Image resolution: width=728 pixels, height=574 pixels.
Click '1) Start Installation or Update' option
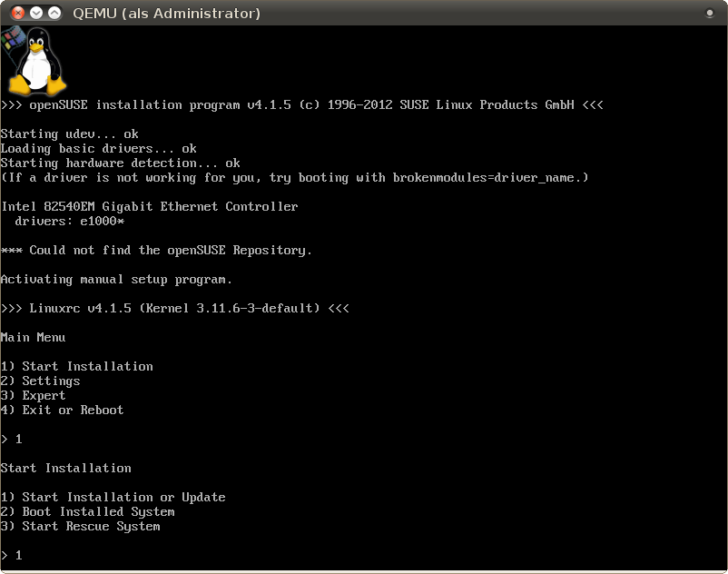point(113,497)
